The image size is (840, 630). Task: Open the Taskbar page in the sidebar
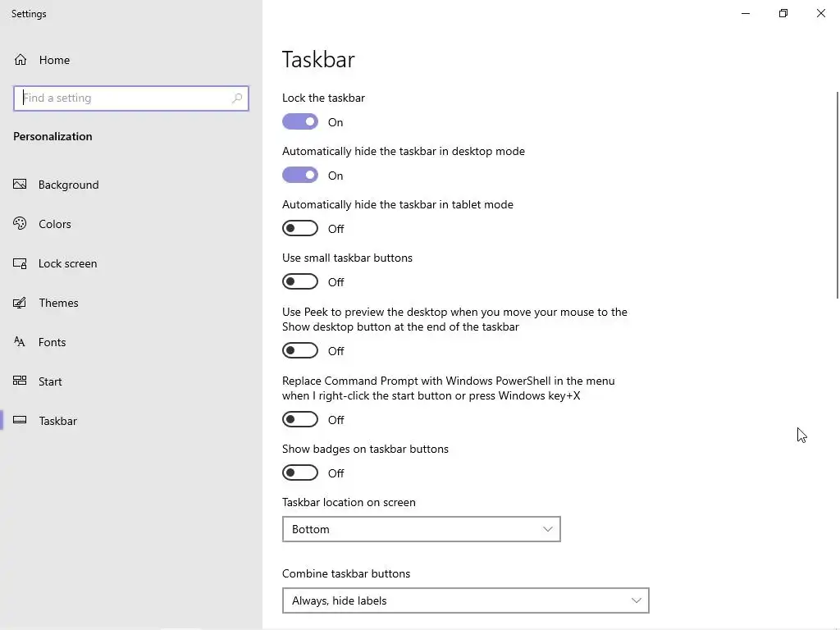tap(57, 421)
